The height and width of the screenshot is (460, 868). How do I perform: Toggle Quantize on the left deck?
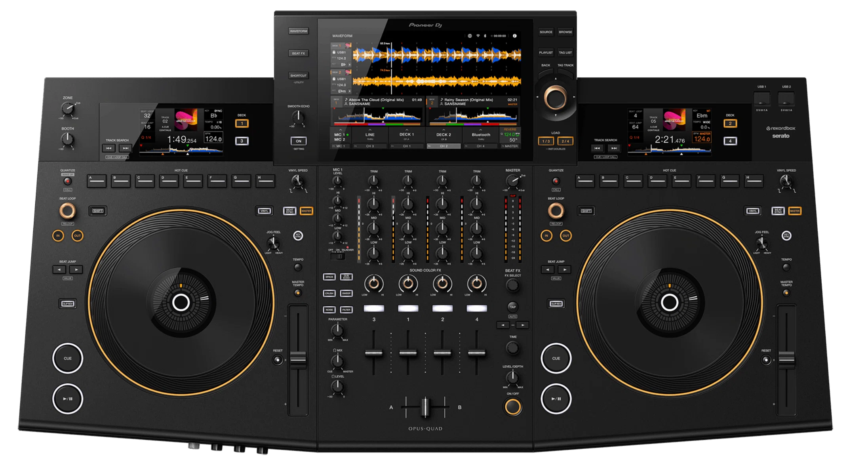68,181
